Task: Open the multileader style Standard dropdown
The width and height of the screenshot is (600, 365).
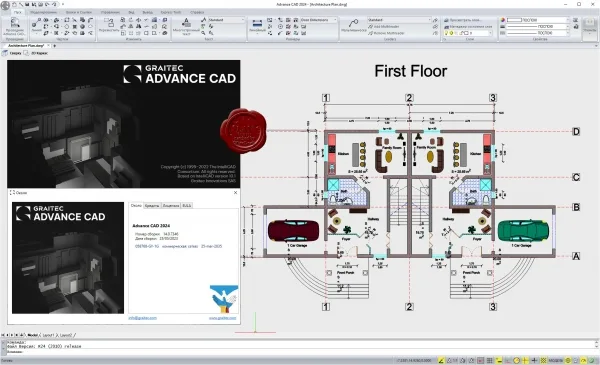Action: pos(399,20)
